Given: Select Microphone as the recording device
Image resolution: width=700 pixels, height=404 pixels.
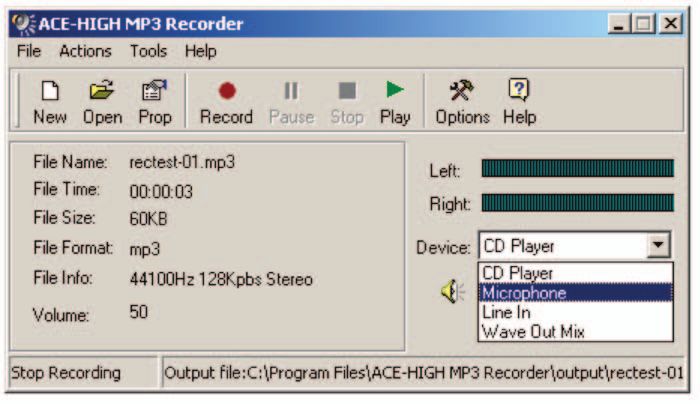Looking at the screenshot, I should tap(575, 292).
